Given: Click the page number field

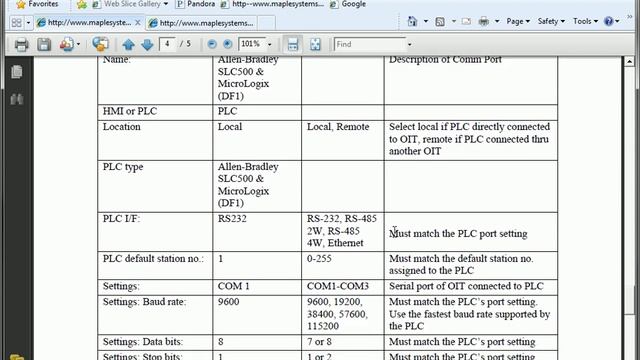Looking at the screenshot, I should coord(167,44).
